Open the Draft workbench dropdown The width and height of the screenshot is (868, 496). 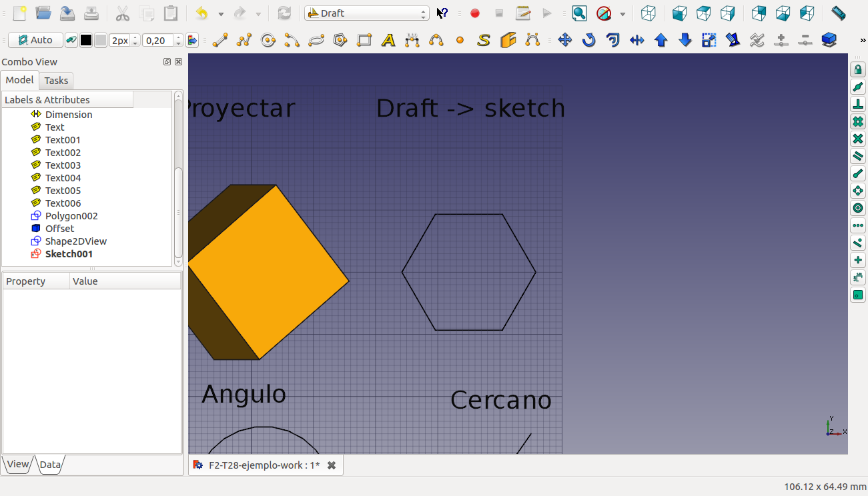[366, 13]
